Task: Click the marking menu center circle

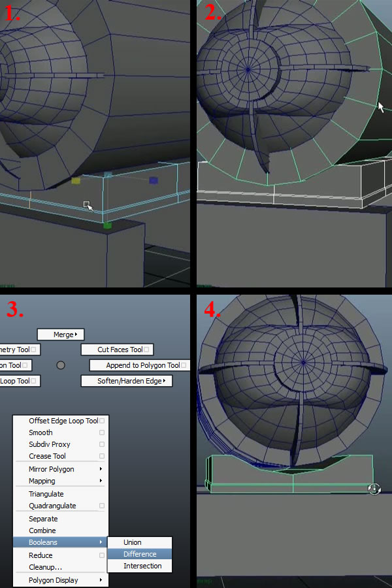Action: pyautogui.click(x=61, y=365)
